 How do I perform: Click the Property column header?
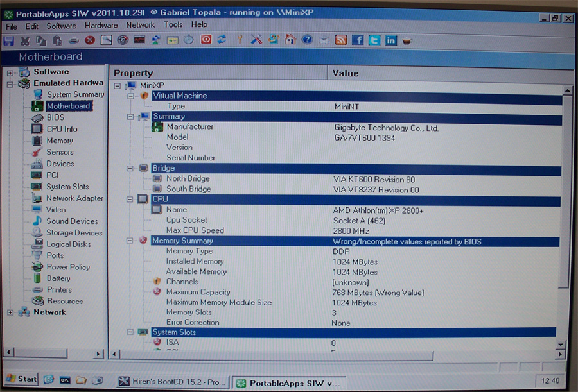click(x=218, y=73)
